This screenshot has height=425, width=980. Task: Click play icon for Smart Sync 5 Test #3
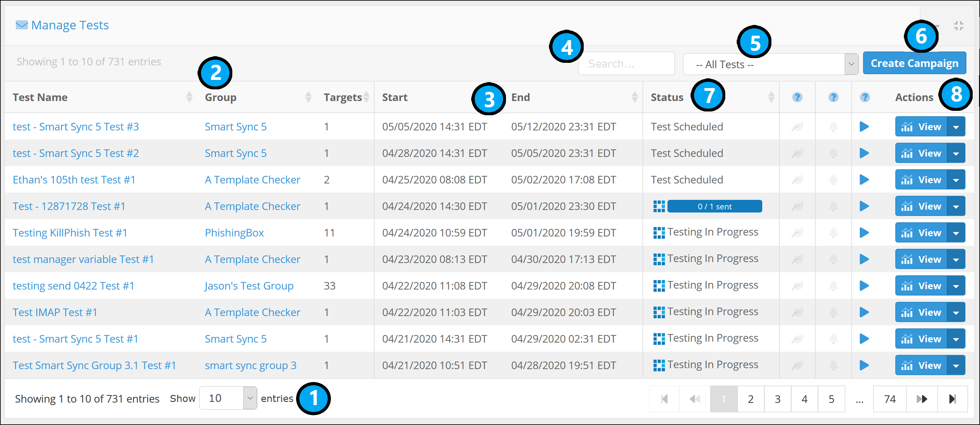864,127
